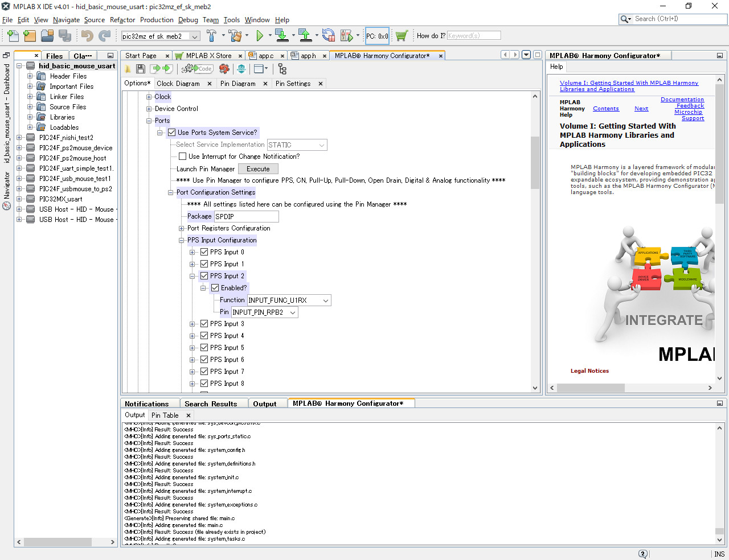Open the Pin Table output tab
The height and width of the screenshot is (560, 729).
pos(165,415)
